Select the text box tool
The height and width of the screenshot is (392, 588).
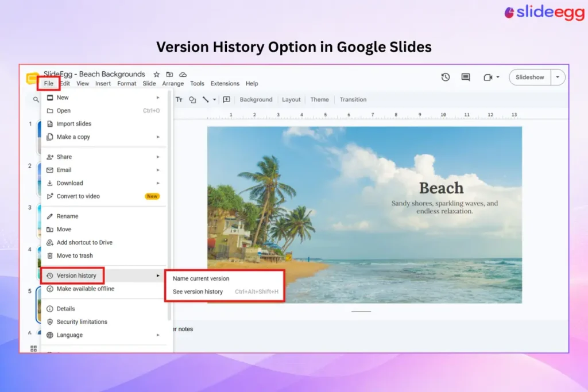point(179,99)
